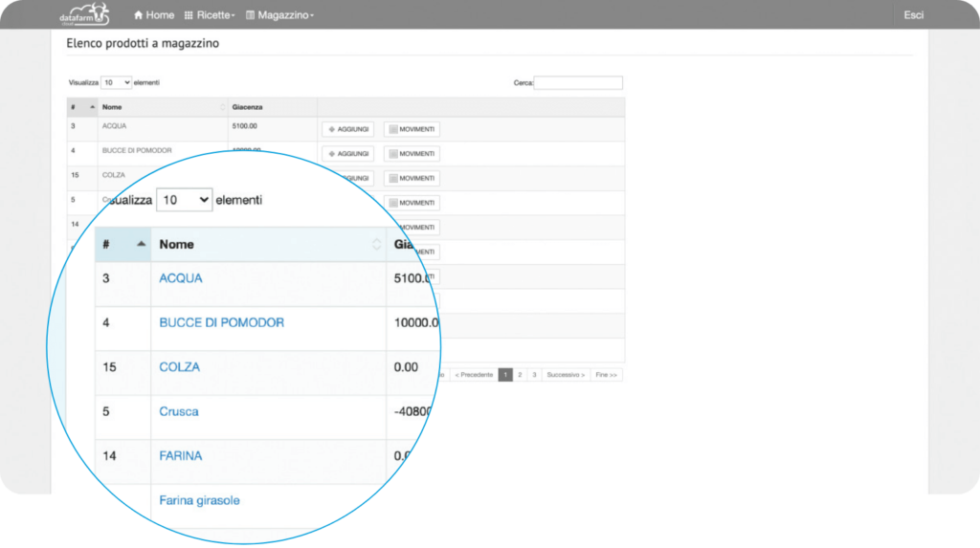This screenshot has height=548, width=980.
Task: Open the Farina girasole product link
Action: (199, 500)
